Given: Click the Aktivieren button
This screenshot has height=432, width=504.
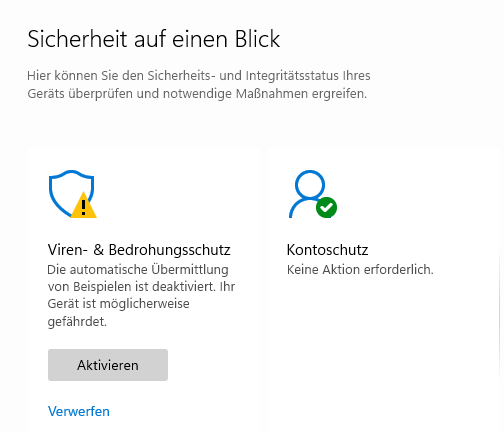Looking at the screenshot, I should [x=108, y=365].
